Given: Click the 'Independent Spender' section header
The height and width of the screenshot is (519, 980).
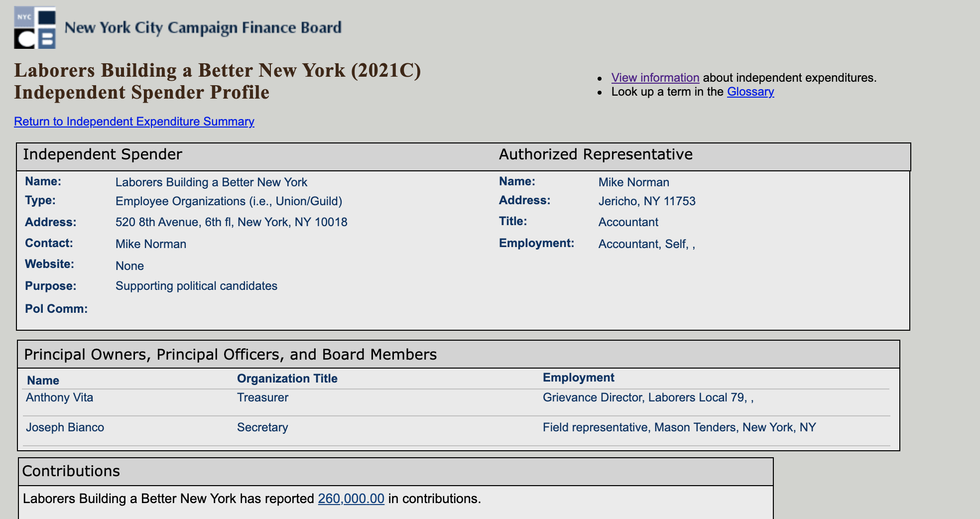Looking at the screenshot, I should (x=103, y=154).
